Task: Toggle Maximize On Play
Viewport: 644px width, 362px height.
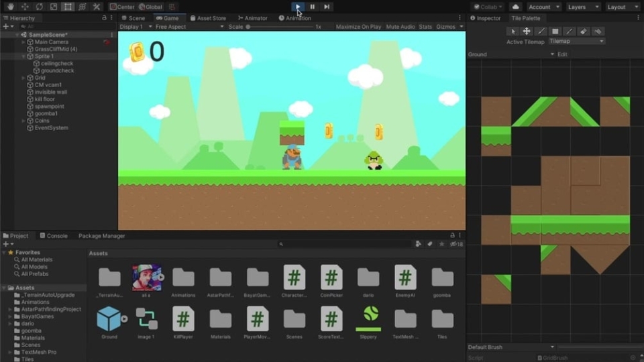Action: click(x=358, y=27)
